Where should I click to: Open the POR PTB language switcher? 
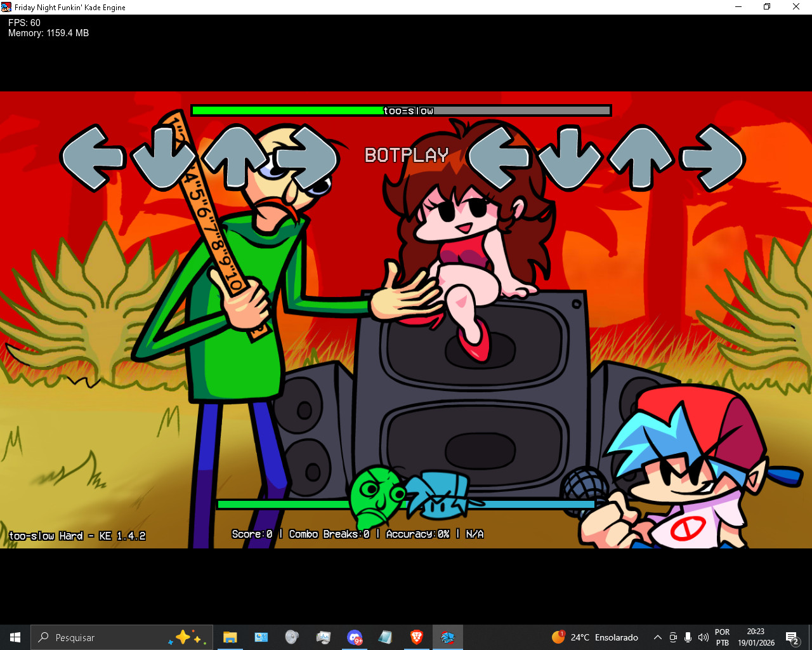(723, 637)
